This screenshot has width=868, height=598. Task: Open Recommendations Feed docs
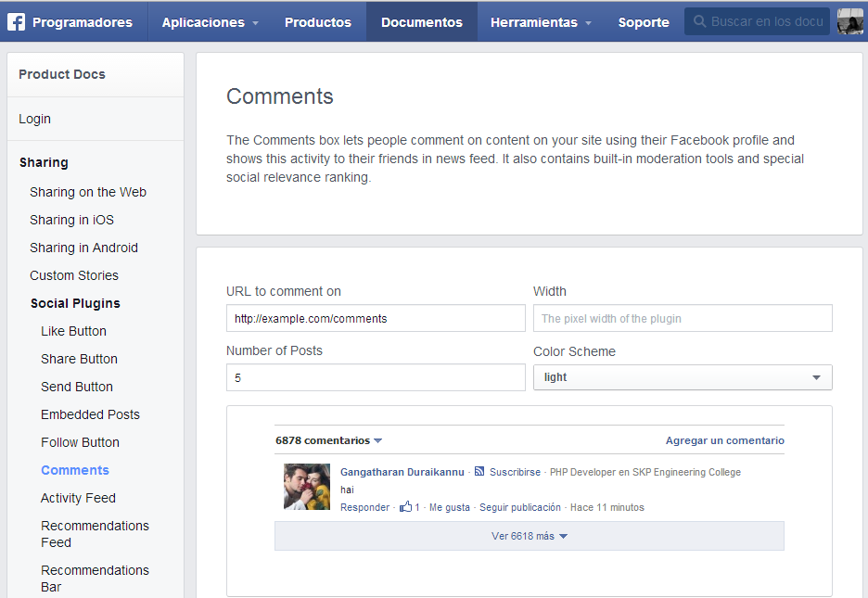[96, 534]
